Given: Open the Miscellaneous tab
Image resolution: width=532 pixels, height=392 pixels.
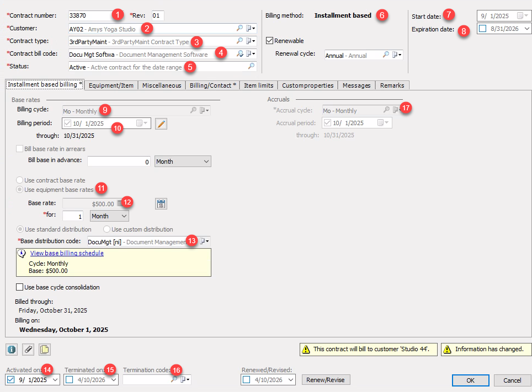Looking at the screenshot, I should pyautogui.click(x=162, y=85).
